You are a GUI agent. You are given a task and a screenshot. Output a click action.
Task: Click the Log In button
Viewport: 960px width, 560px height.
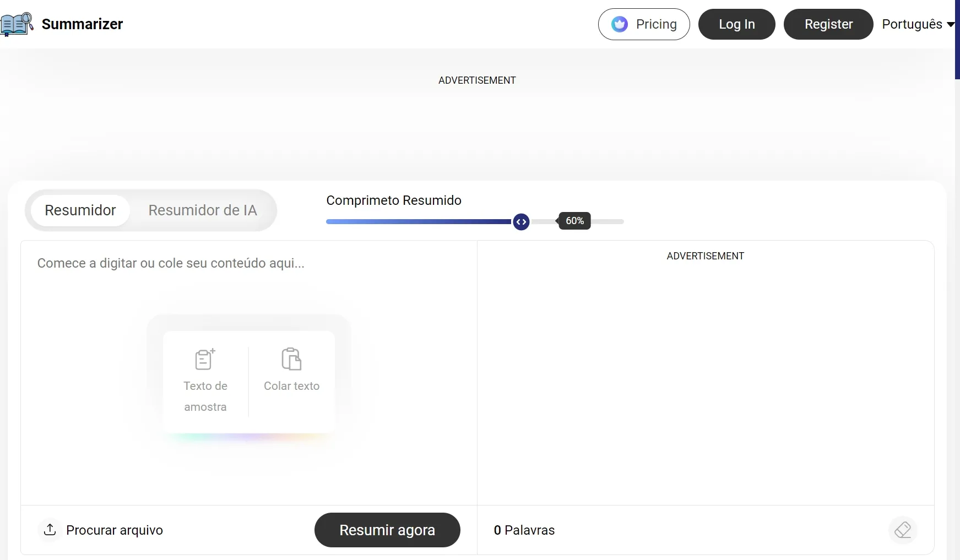[737, 24]
